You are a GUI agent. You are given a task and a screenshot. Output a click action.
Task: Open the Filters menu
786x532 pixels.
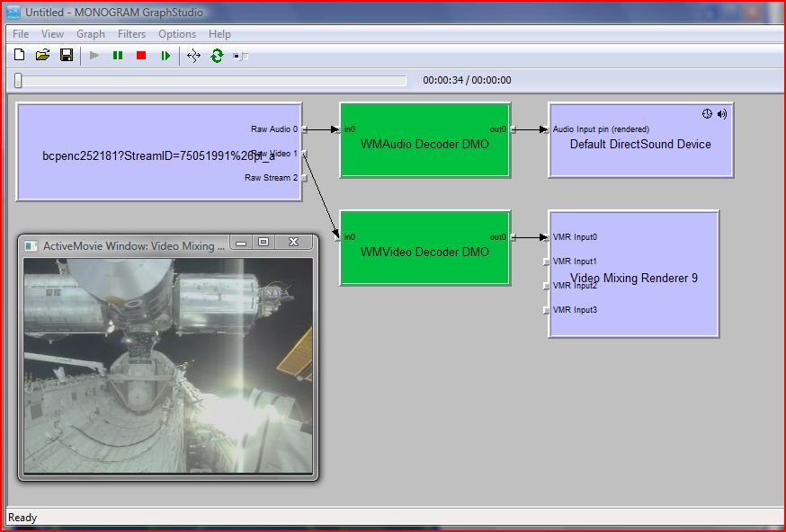[x=131, y=34]
